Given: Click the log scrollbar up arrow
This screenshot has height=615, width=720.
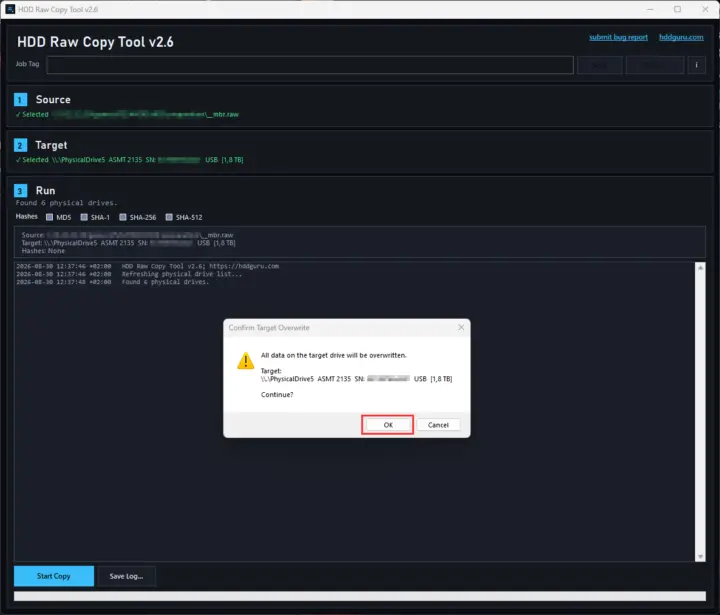Looking at the screenshot, I should tap(700, 268).
